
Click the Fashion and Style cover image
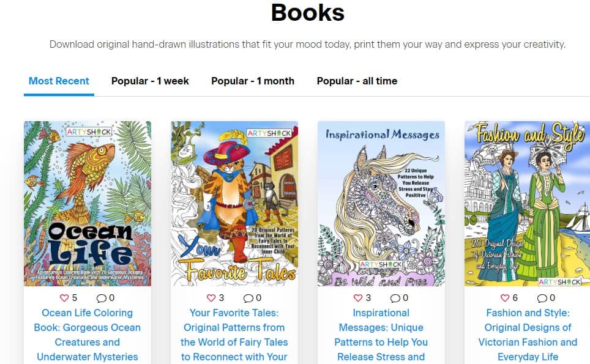click(527, 204)
